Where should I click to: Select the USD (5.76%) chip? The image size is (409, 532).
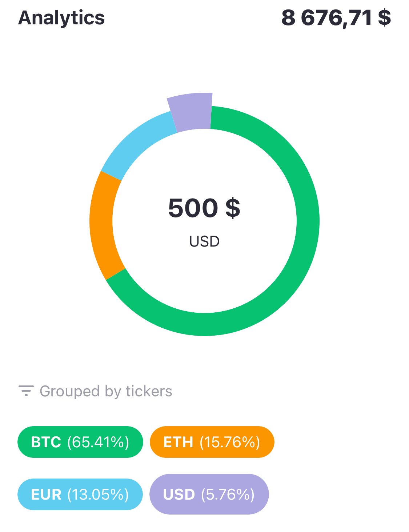click(209, 494)
